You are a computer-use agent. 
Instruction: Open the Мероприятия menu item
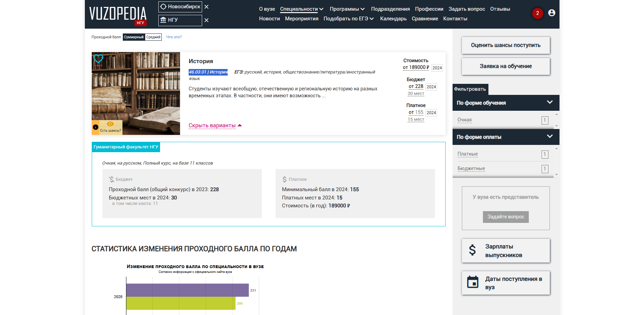(x=302, y=19)
